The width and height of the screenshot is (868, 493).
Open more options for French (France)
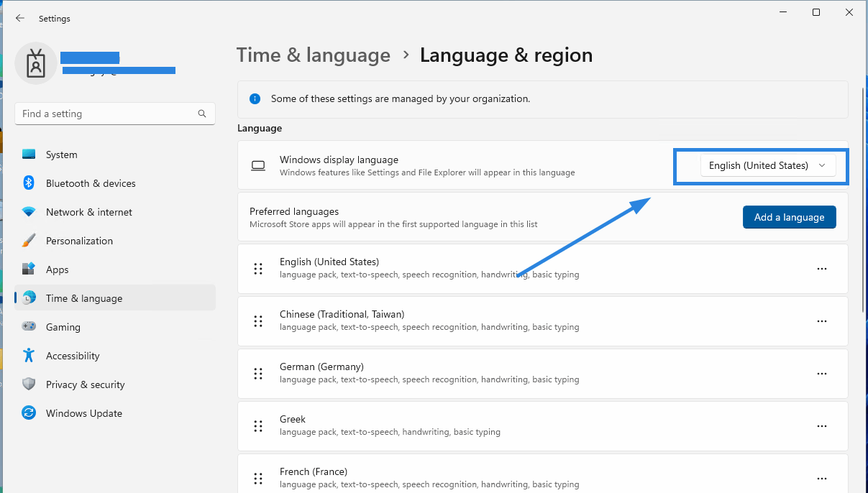(x=822, y=479)
